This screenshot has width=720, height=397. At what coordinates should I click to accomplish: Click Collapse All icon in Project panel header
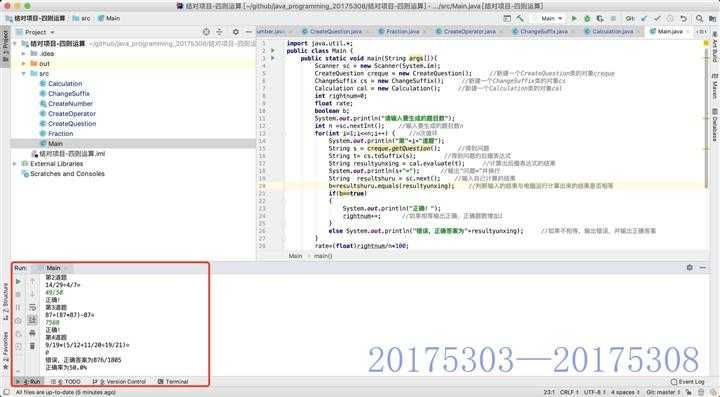(x=219, y=32)
